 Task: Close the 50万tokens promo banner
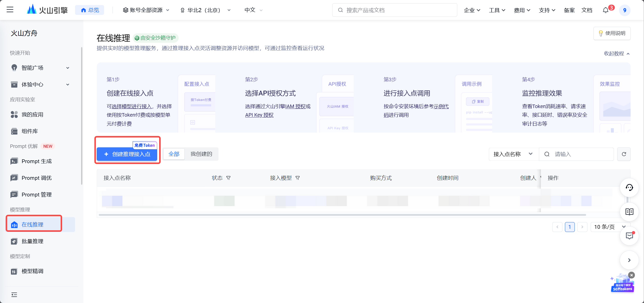tap(631, 275)
